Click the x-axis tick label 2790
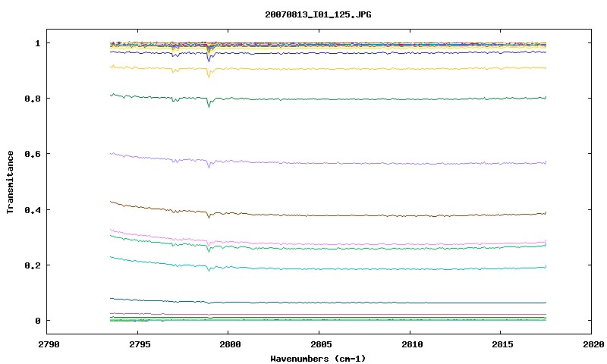Image resolution: width=607 pixels, height=364 pixels. tap(49, 344)
